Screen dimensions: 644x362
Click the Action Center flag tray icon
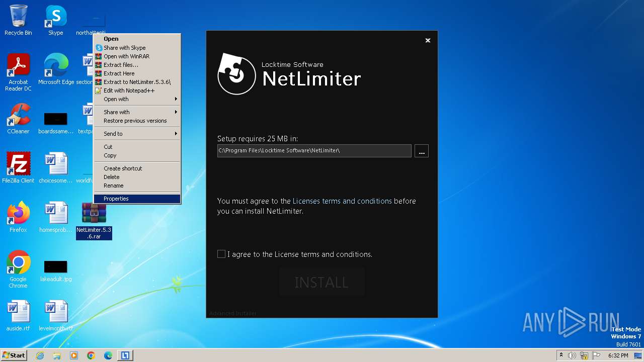click(x=596, y=355)
